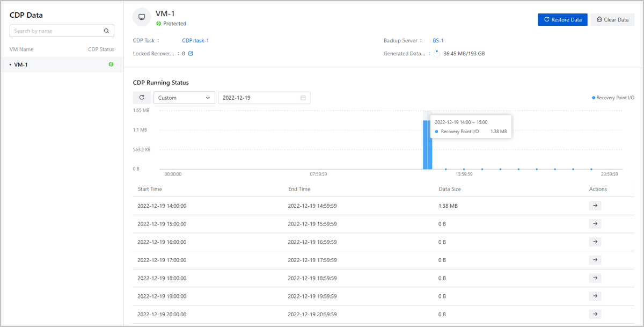The height and width of the screenshot is (327, 644).
Task: Click the green Protected status icon
Action: pos(158,24)
